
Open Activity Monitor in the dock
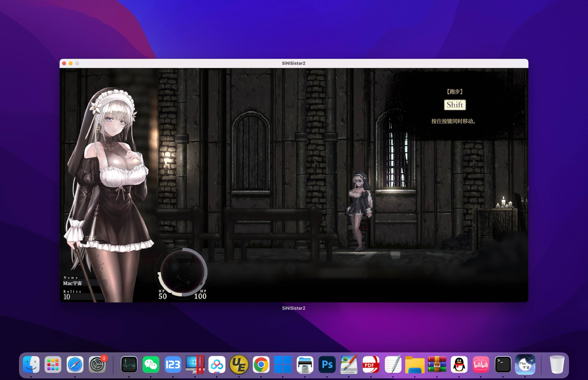(x=129, y=364)
